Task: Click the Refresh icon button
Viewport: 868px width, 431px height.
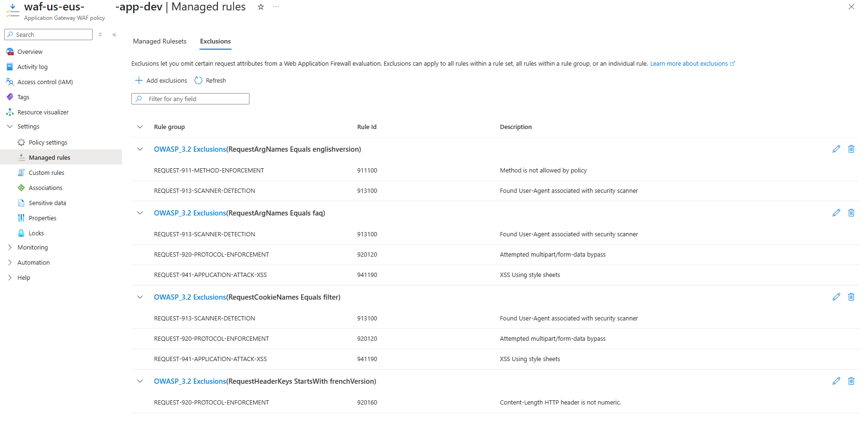Action: (x=198, y=81)
